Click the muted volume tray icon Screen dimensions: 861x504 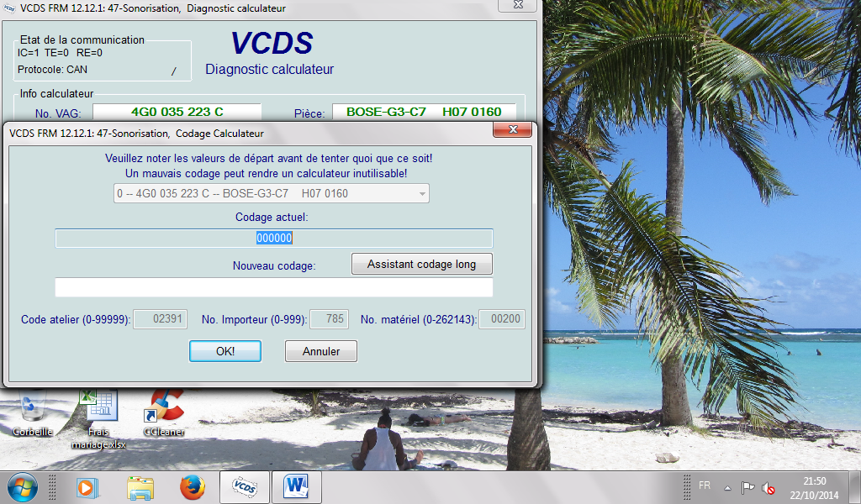[x=769, y=488]
